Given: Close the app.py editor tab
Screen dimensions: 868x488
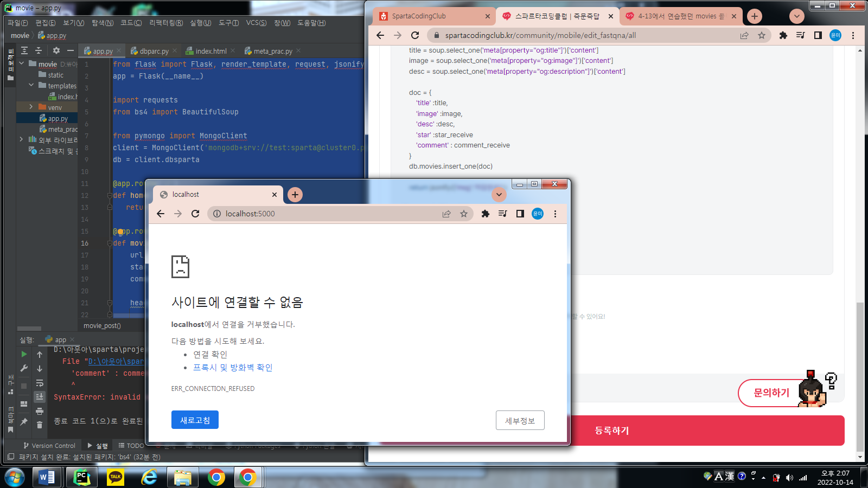Looking at the screenshot, I should (119, 50).
